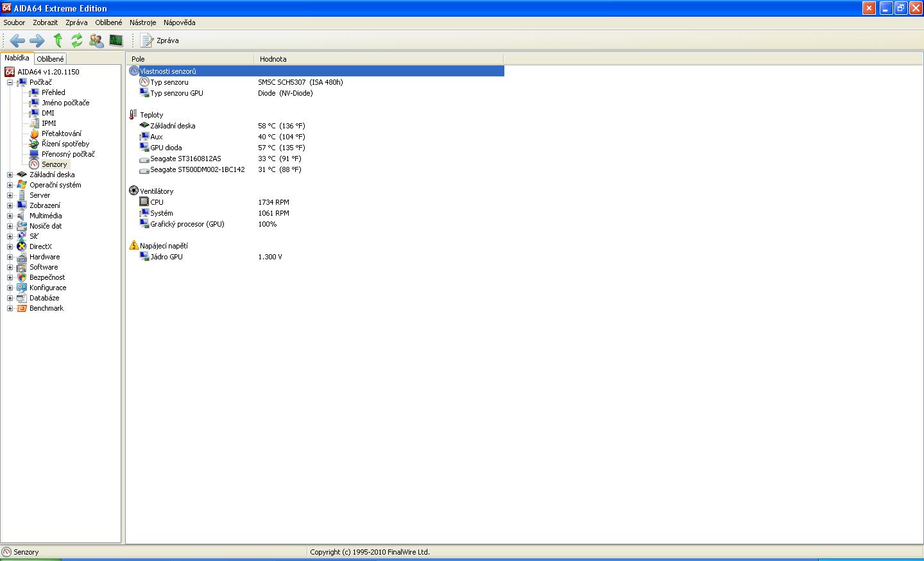This screenshot has height=561, width=924.
Task: Select the CPU fan row
Action: [x=316, y=202]
